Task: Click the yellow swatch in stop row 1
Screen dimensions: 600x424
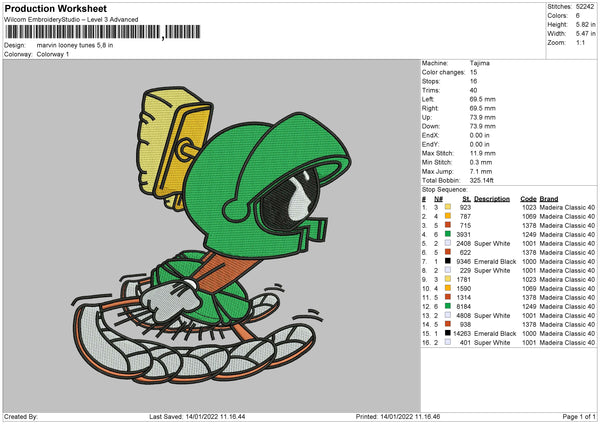Action: [x=448, y=207]
